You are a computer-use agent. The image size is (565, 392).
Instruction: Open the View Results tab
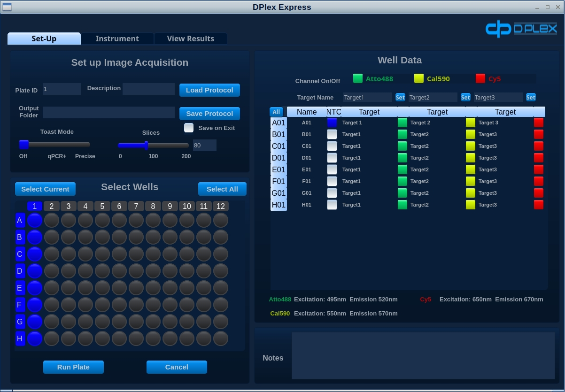click(191, 38)
